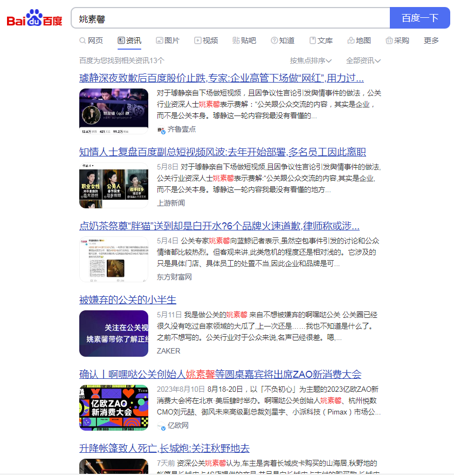
Task: Click the text 百度为您找到相关资讯13个
Action: pos(122,60)
